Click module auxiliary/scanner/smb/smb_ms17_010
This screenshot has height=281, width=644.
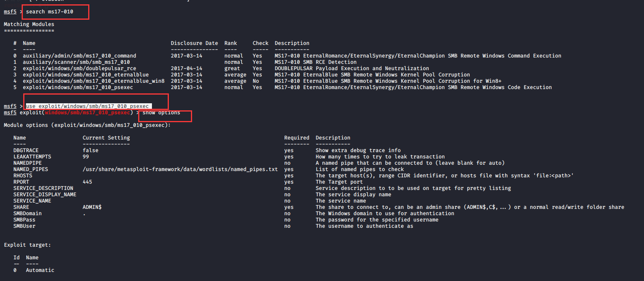(76, 62)
